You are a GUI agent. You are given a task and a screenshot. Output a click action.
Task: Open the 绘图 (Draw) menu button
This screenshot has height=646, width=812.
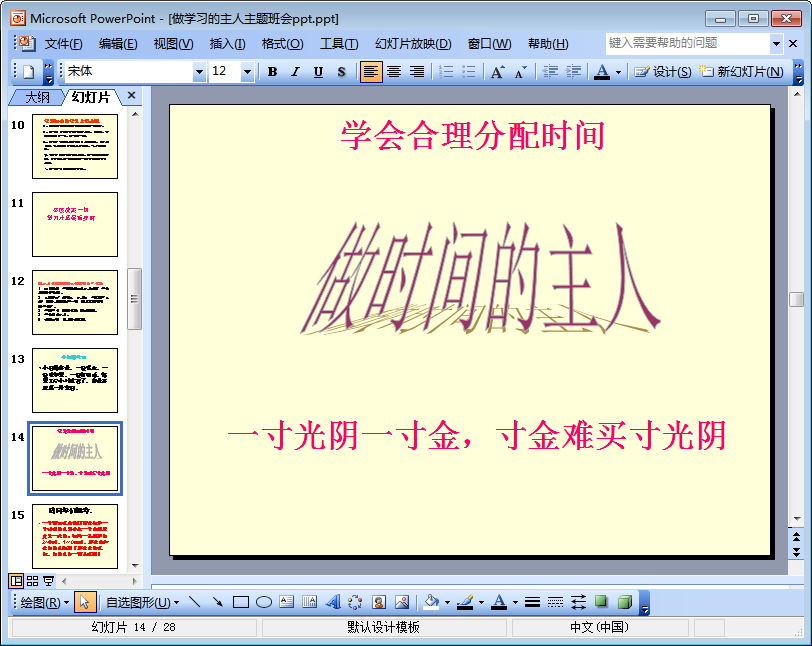click(x=45, y=602)
